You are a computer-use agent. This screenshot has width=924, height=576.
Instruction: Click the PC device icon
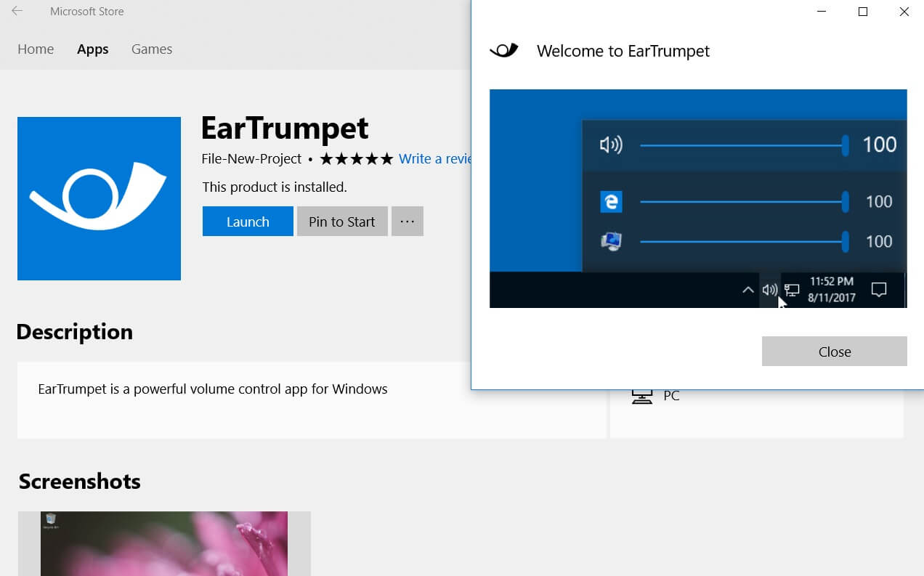(641, 397)
